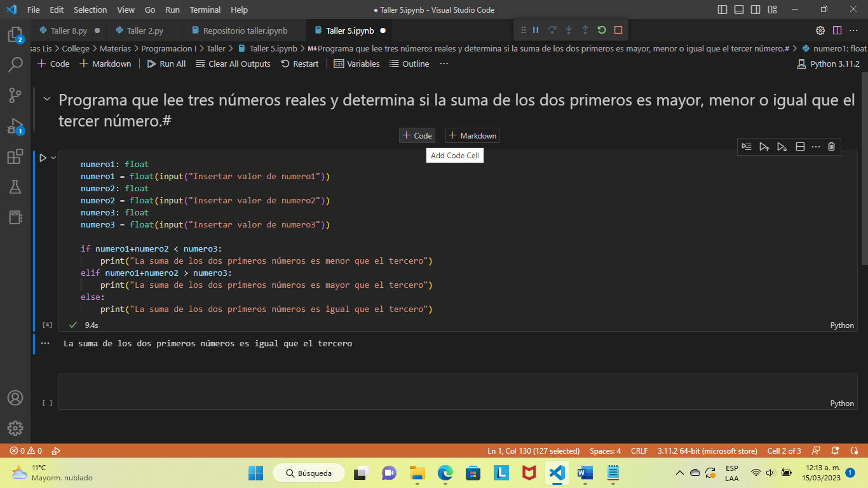This screenshot has height=488, width=868.
Task: Open the Terminal menu
Action: click(x=205, y=10)
